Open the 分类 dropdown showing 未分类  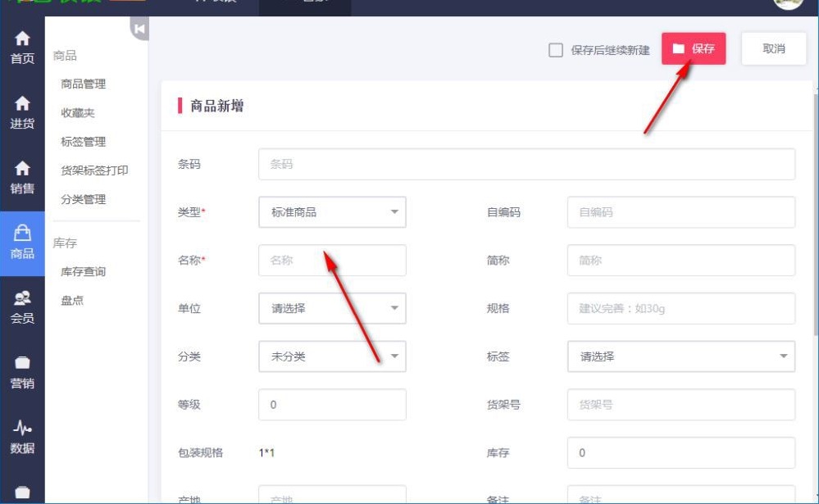click(332, 356)
